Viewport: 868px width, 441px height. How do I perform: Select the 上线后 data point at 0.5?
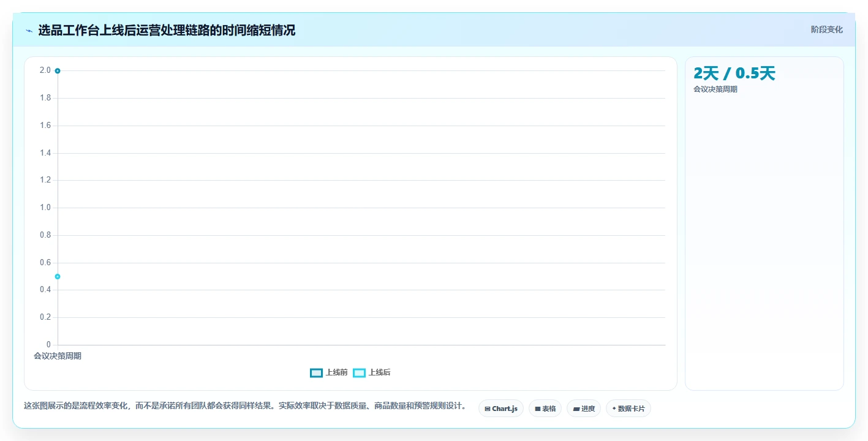point(58,276)
